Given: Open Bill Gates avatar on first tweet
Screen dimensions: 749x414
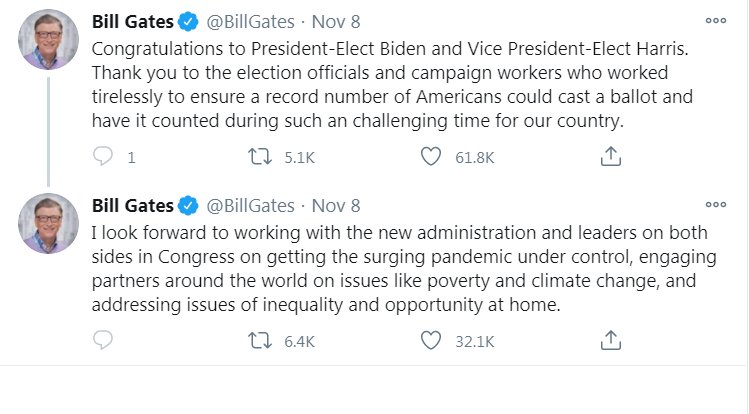Looking at the screenshot, I should pos(47,40).
